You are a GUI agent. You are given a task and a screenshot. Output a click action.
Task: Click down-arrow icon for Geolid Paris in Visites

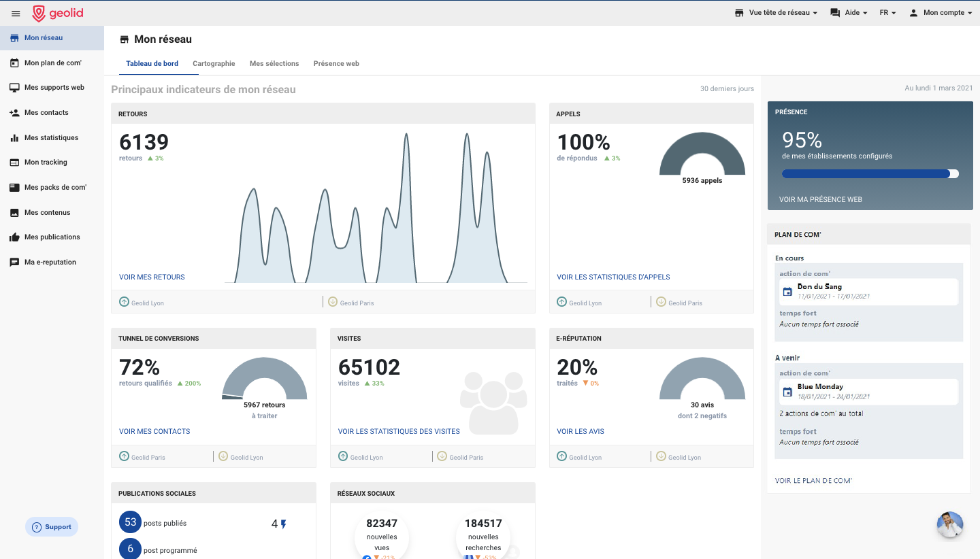[442, 456]
